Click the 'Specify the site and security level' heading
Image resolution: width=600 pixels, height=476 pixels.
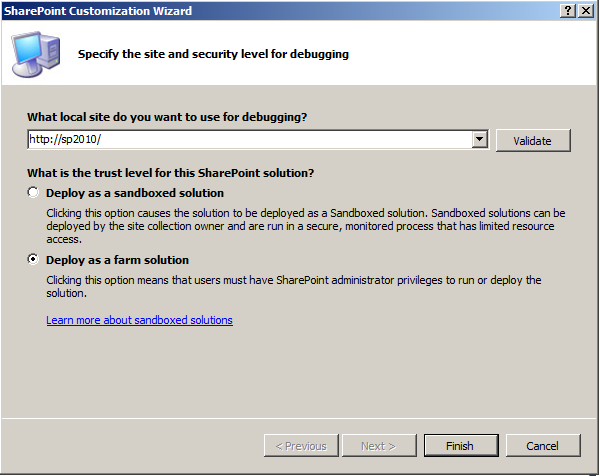pos(213,54)
